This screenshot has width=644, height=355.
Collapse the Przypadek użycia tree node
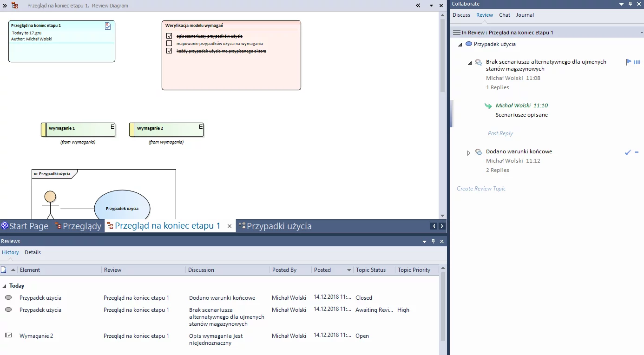tap(460, 44)
